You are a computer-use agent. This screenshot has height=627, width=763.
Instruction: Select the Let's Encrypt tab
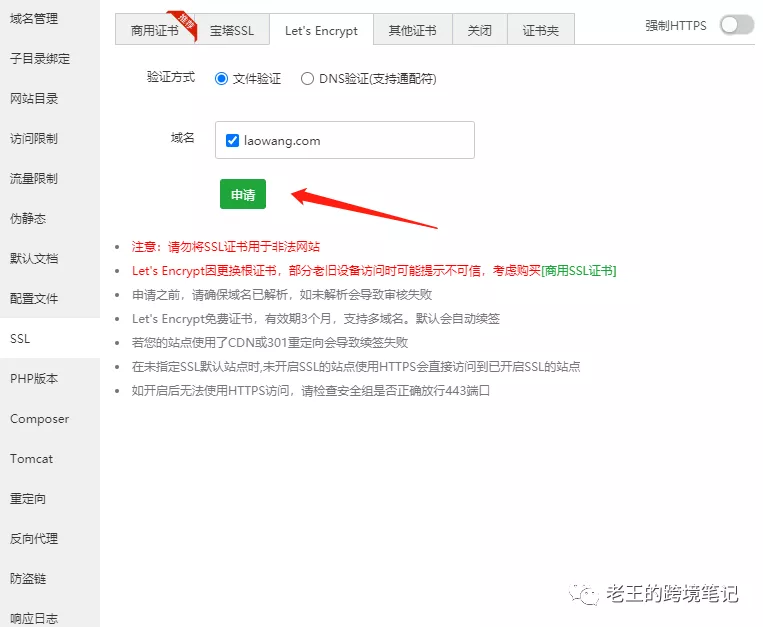321,31
